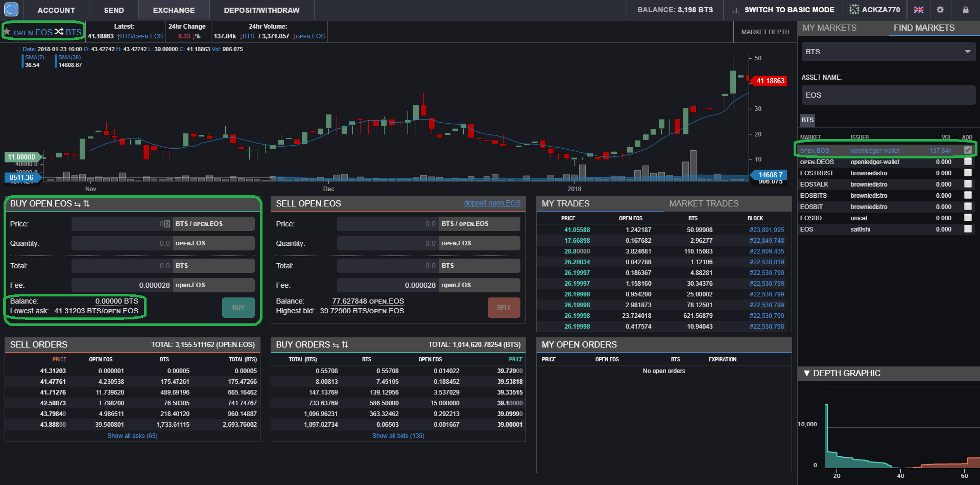Viewport: 980px width, 485px height.
Task: Add the OPEN.DEOS market checkbox
Action: click(x=968, y=161)
